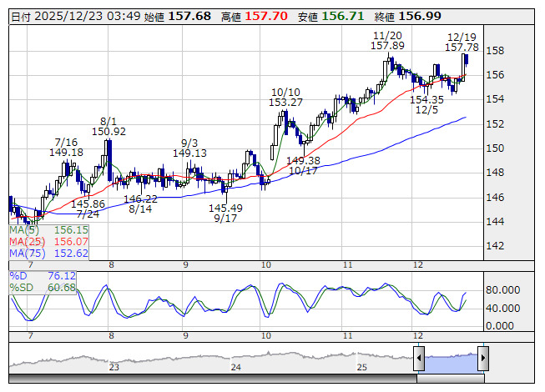Click the right range handle arrow in overview
545x392 pixels.
482,359
